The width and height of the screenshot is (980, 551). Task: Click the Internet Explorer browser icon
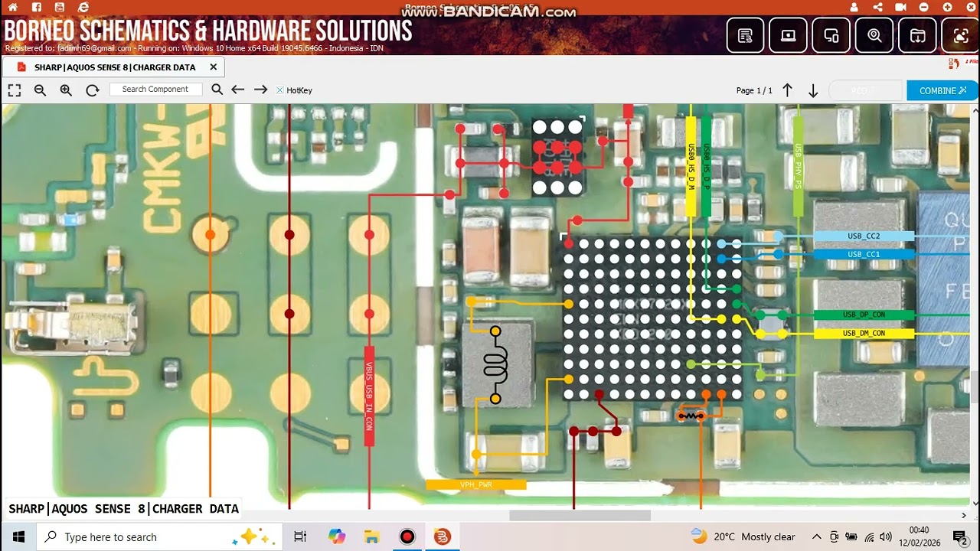coord(83,7)
